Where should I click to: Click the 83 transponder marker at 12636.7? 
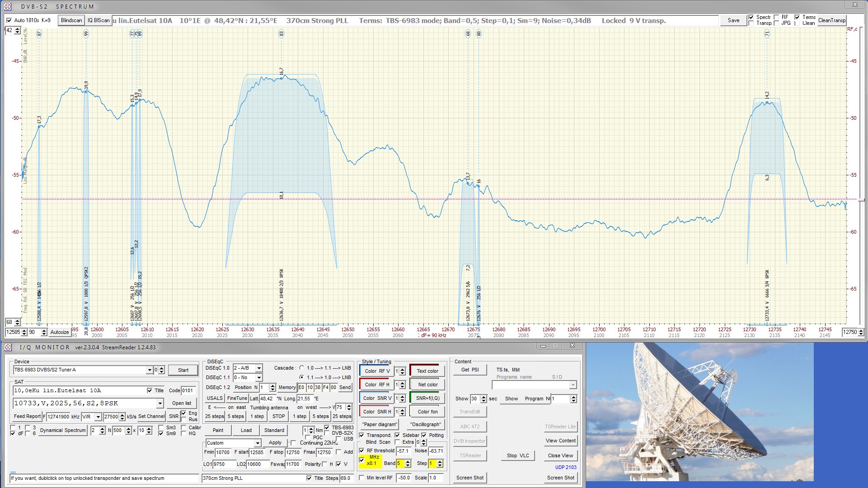(x=281, y=33)
